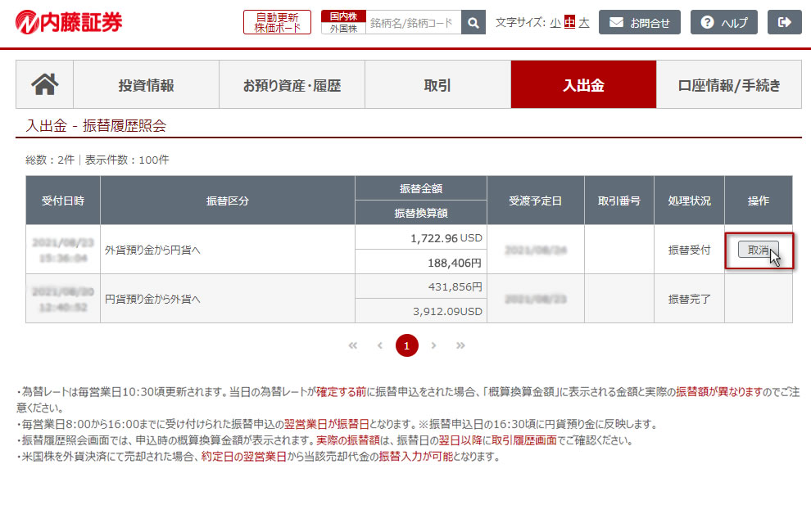811x532 pixels.
Task: Click the 受付日時 column header
Action: (x=63, y=201)
